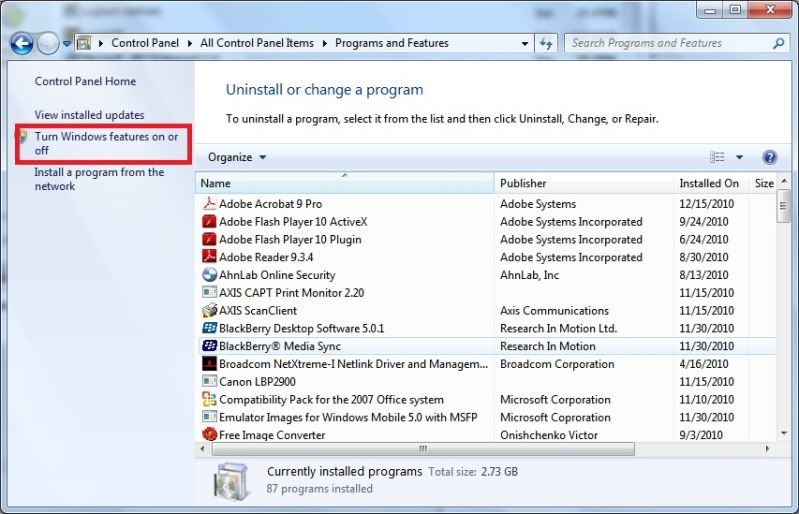
Task: Click the change view icon
Action: pyautogui.click(x=717, y=157)
